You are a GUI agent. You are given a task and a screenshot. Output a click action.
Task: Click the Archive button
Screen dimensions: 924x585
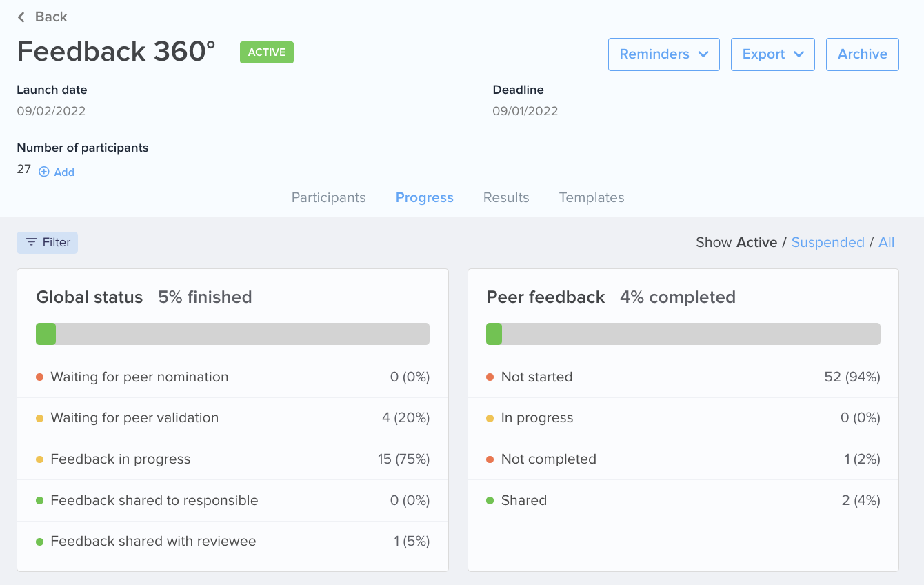pos(863,54)
